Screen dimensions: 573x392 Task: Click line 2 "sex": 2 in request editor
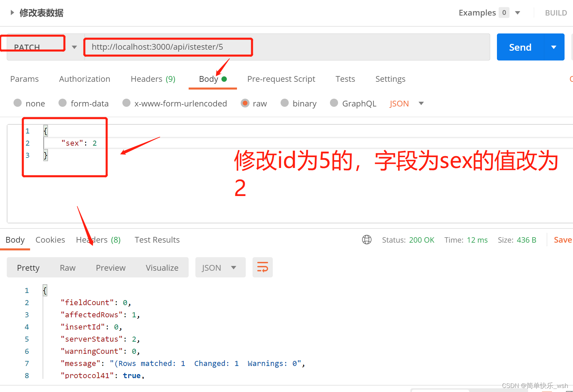[79, 143]
